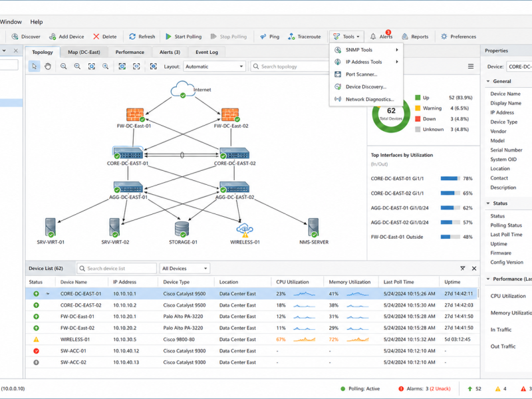Select the FW-DC-East-02 table row

click(x=252, y=328)
